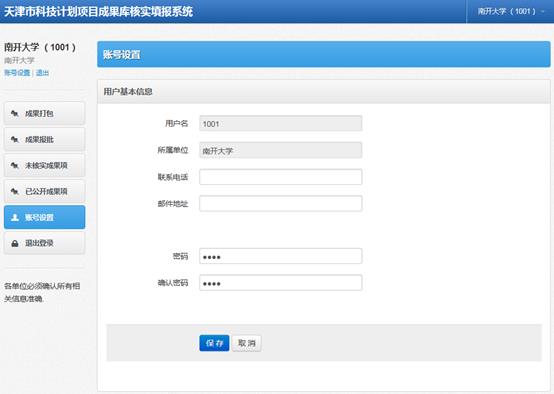Click the 用户基本信息 section header
554x394 pixels.
[324, 92]
